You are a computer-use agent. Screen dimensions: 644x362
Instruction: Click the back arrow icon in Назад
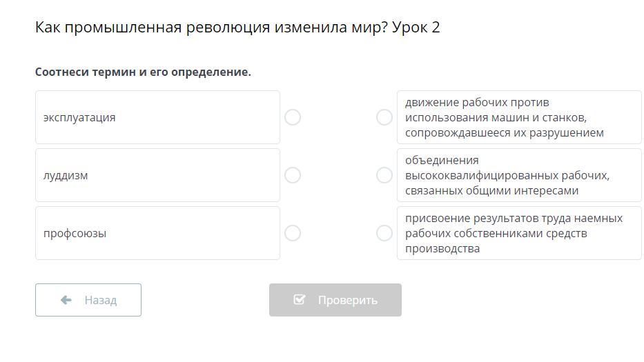coord(66,300)
